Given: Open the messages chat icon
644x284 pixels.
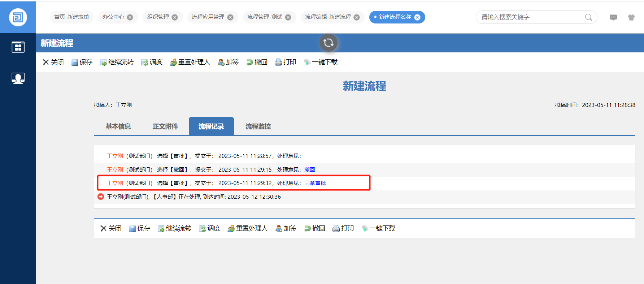Looking at the screenshot, I should [x=613, y=17].
